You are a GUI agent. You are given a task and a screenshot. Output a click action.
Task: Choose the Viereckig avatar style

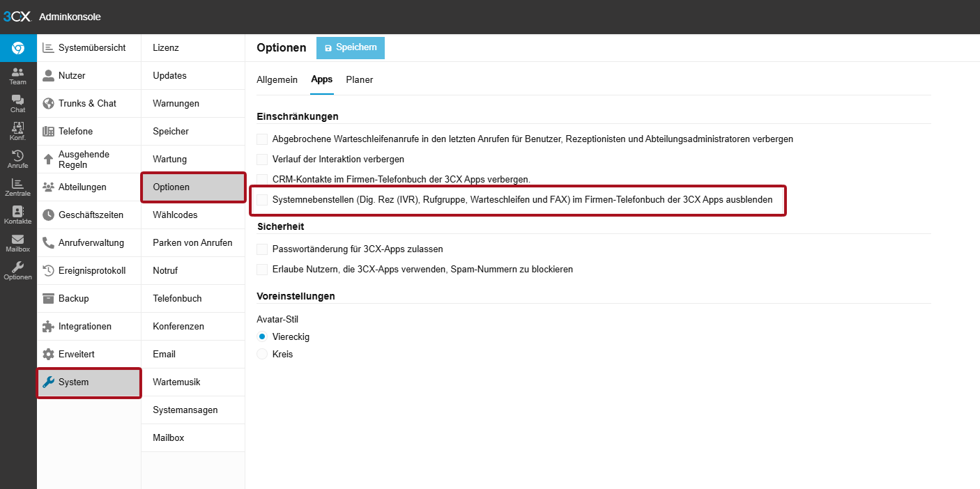[x=262, y=336]
